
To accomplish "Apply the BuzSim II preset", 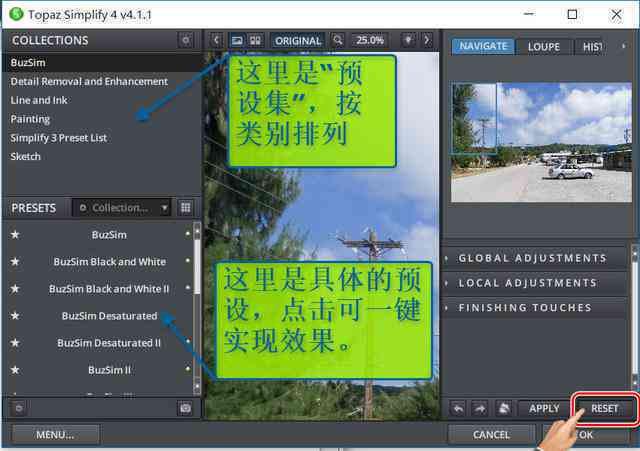I will (109, 370).
